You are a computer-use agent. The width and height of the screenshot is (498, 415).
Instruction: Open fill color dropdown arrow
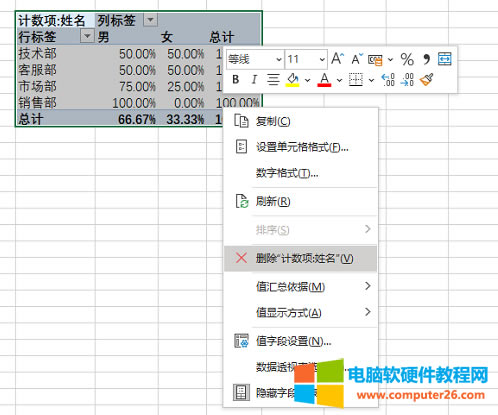point(307,80)
